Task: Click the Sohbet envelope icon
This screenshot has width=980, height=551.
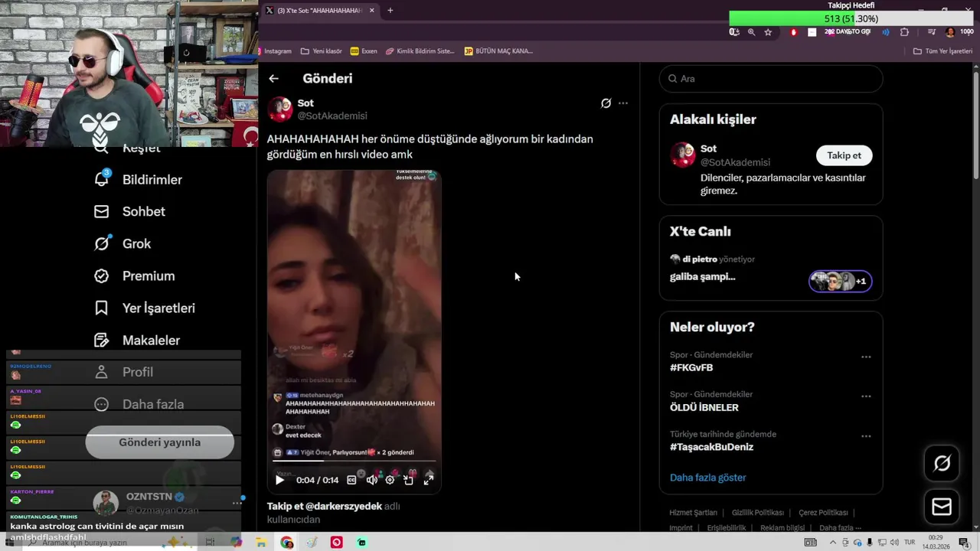Action: tap(101, 211)
